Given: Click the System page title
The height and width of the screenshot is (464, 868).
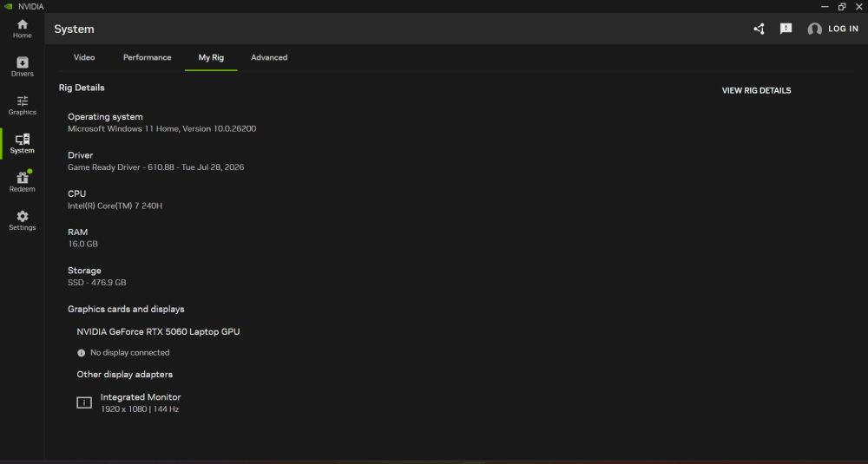Looking at the screenshot, I should click(x=74, y=29).
